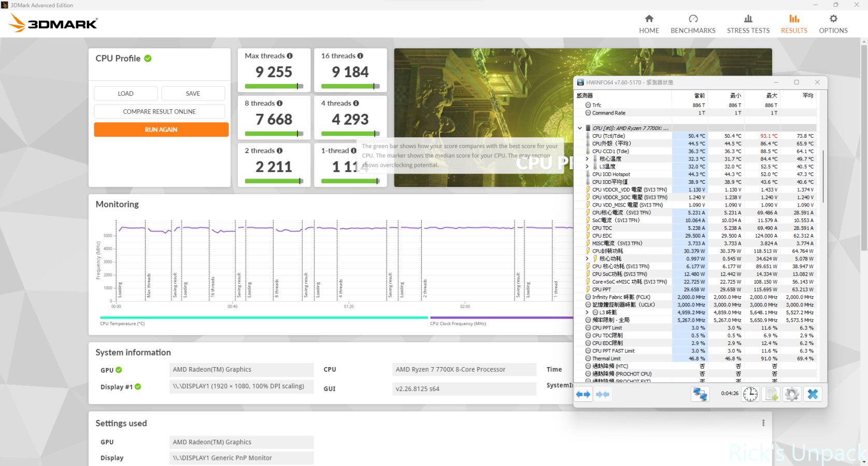The image size is (868, 466).
Task: Select the RESULTS tab
Action: coord(794,24)
